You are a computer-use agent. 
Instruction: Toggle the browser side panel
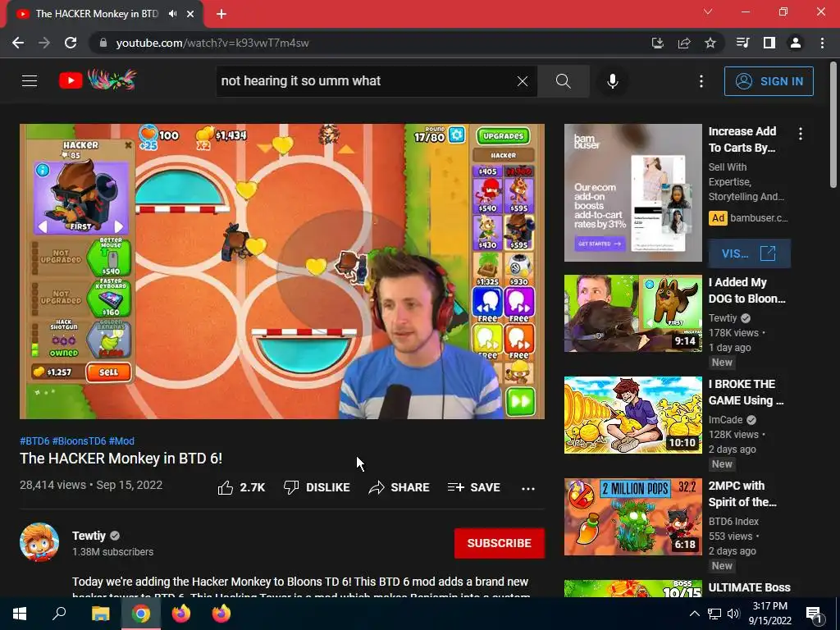coord(769,43)
